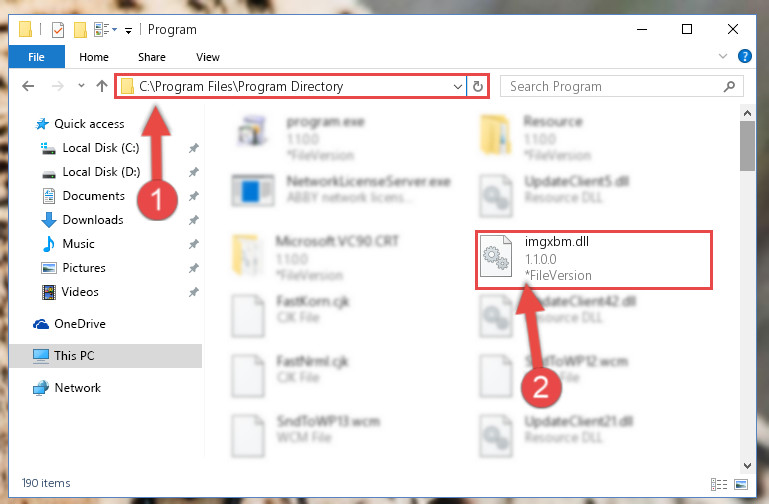This screenshot has height=504, width=769.
Task: Click the vertical scrollbar thumb
Action: (x=747, y=146)
